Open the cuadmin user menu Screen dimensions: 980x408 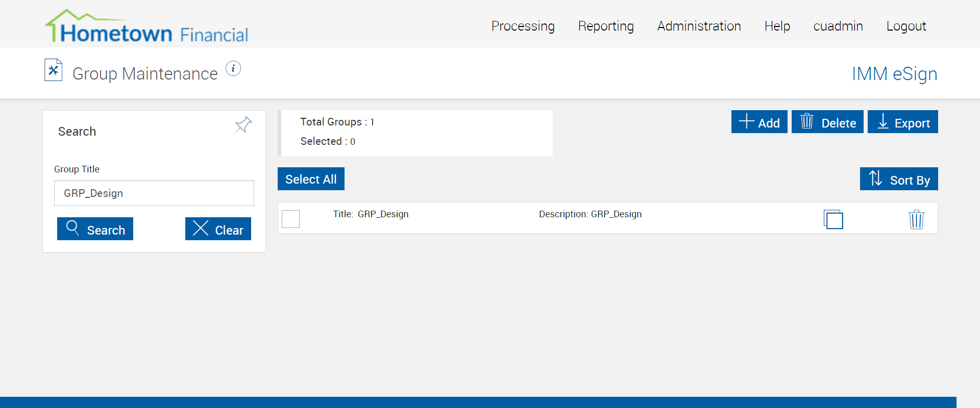(x=838, y=26)
